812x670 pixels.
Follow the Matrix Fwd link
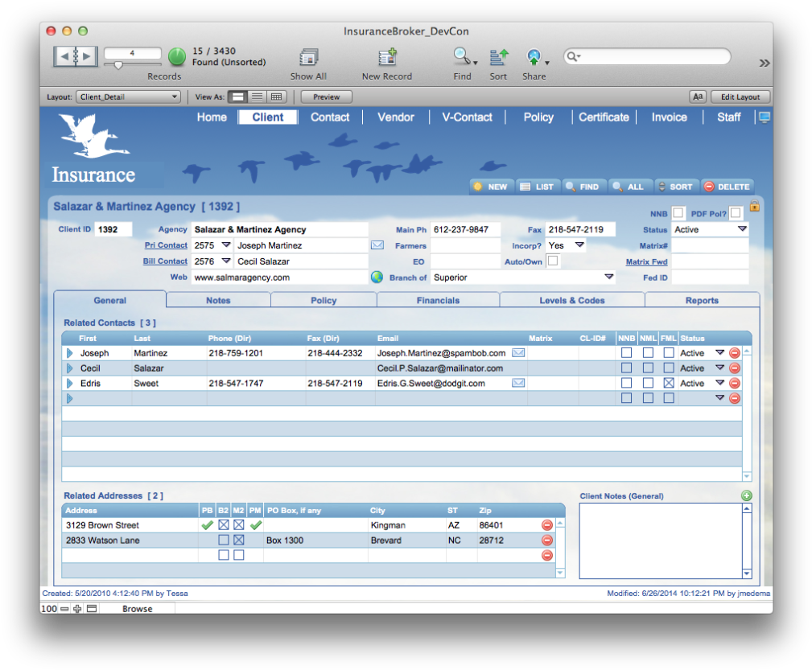[646, 262]
